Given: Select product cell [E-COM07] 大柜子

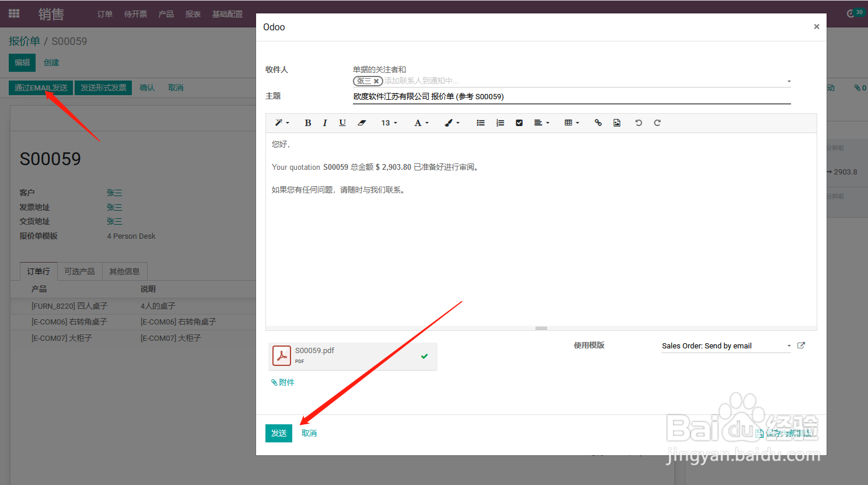Looking at the screenshot, I should point(61,338).
